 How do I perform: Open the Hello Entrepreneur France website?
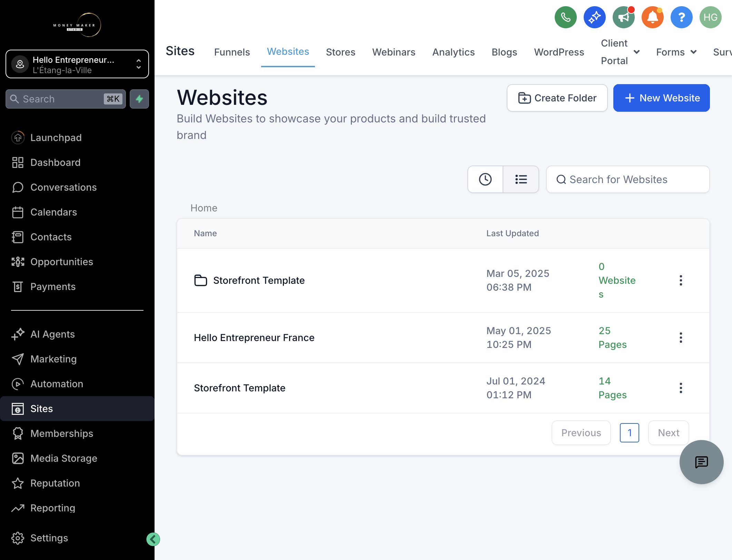[254, 338]
